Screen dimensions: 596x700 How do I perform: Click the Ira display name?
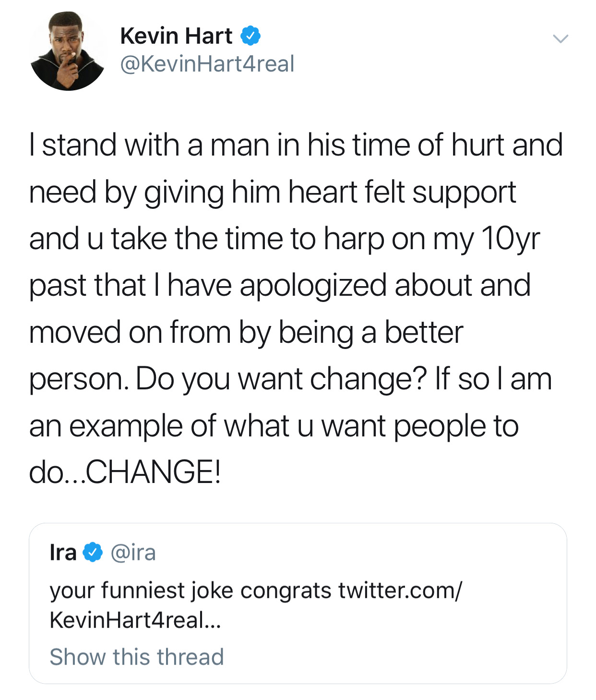[63, 553]
